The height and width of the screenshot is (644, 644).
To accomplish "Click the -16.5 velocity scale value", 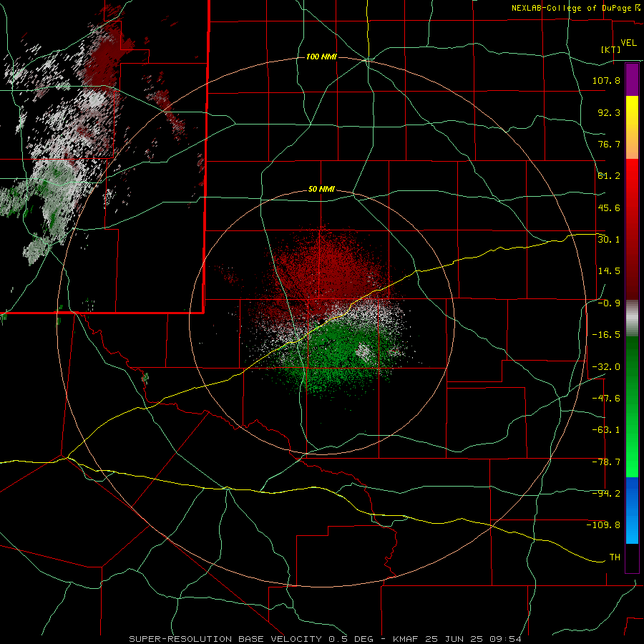I will click(x=606, y=335).
